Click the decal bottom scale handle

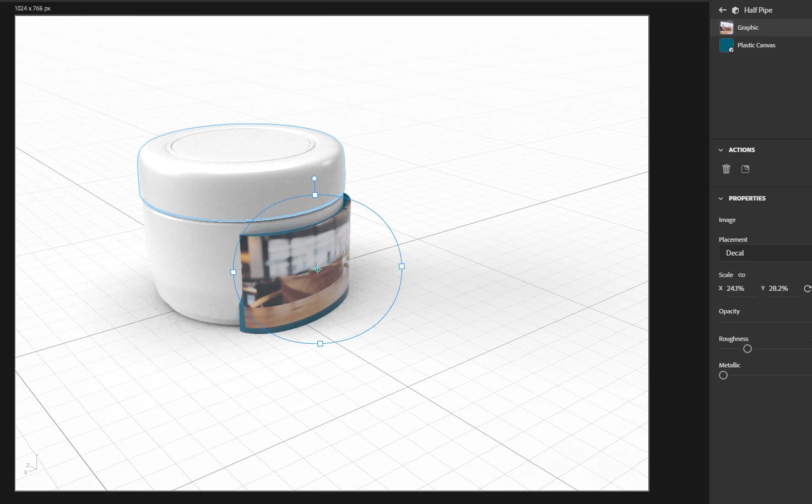[x=320, y=344]
